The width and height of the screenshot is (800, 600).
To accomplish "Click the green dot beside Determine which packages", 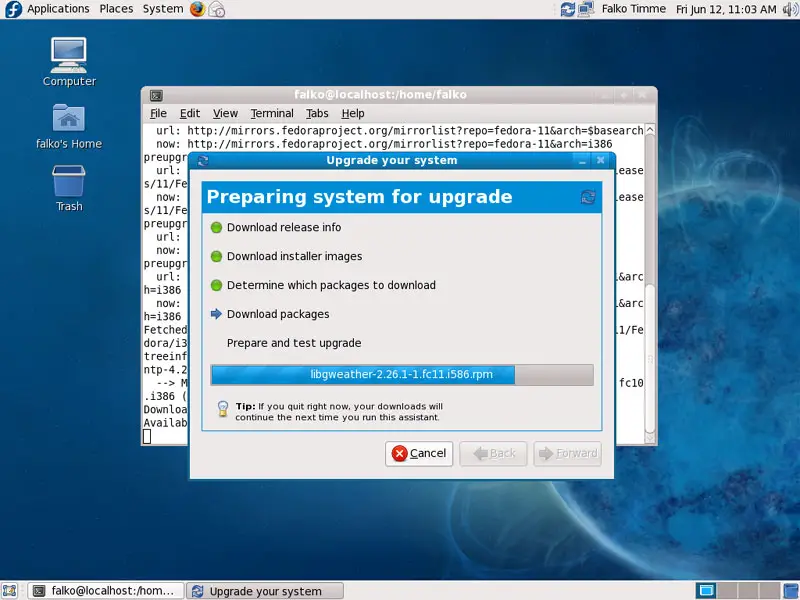I will 216,285.
